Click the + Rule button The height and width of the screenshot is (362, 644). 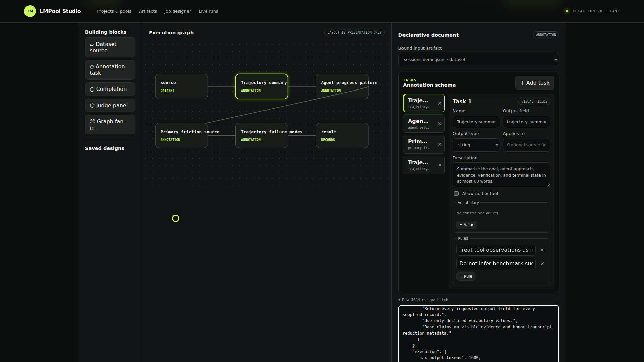click(x=466, y=276)
